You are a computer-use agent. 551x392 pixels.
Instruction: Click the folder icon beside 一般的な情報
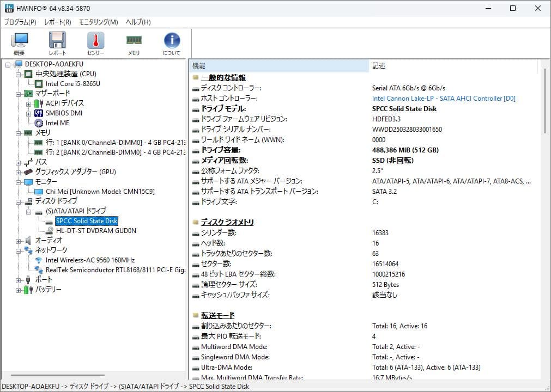195,77
